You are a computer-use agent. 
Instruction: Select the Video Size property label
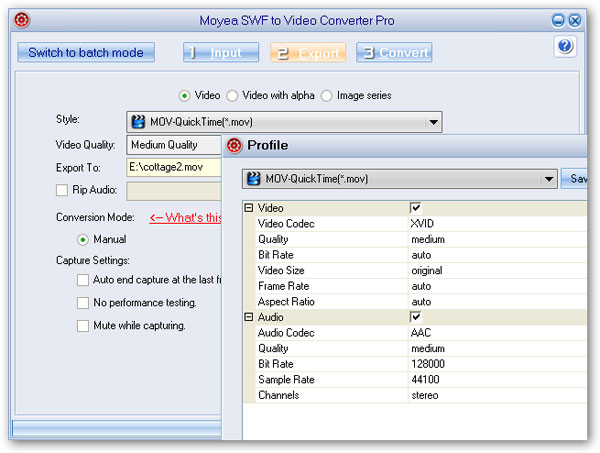click(281, 271)
